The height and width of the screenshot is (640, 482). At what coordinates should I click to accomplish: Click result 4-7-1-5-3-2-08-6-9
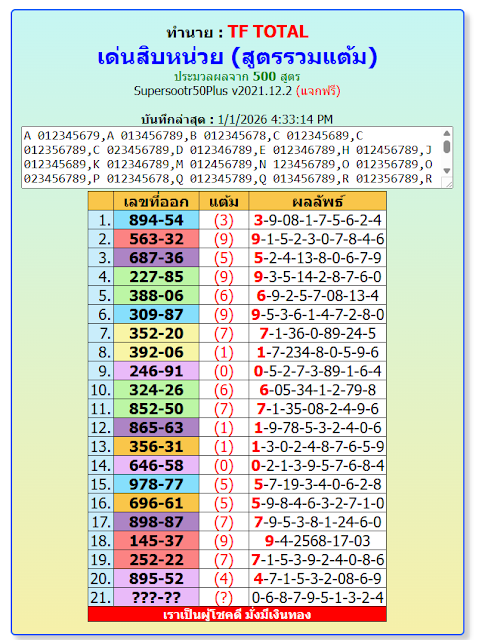point(318,578)
